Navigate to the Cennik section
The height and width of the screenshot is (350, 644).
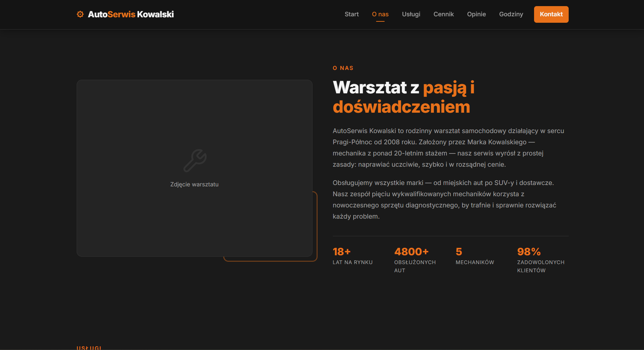point(443,14)
